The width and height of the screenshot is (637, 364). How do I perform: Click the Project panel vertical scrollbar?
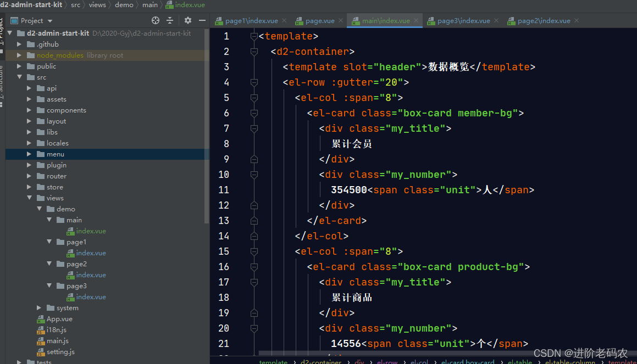click(207, 126)
